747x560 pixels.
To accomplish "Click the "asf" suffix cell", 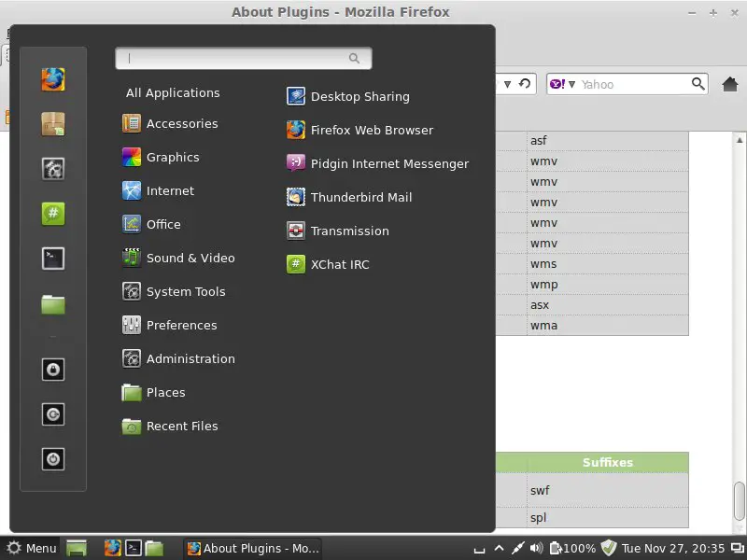I will 608,141.
